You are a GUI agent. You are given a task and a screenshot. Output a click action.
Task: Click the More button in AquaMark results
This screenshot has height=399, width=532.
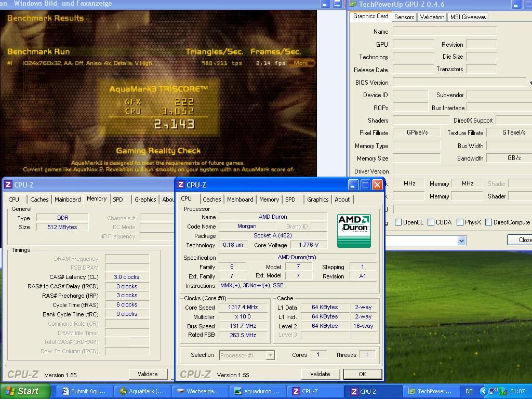coord(301,63)
